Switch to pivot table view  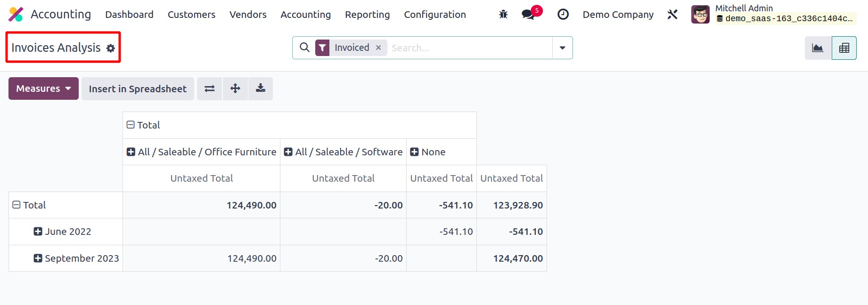click(x=844, y=48)
